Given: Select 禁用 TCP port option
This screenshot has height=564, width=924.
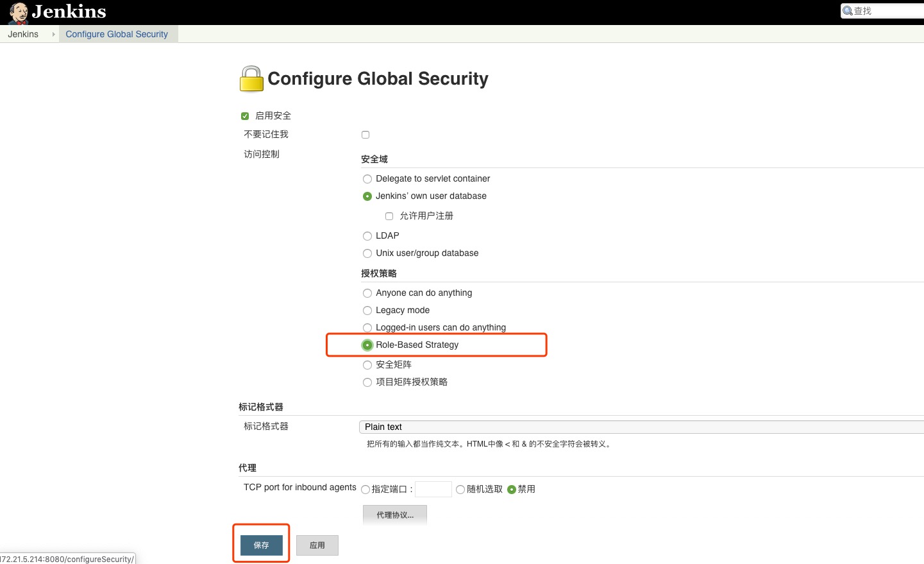Looking at the screenshot, I should click(512, 490).
